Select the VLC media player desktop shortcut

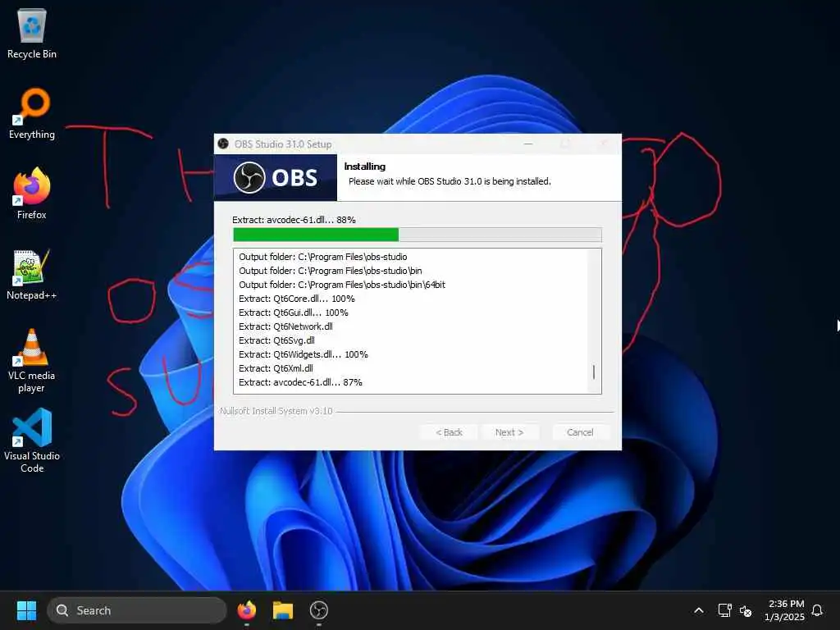(32, 361)
